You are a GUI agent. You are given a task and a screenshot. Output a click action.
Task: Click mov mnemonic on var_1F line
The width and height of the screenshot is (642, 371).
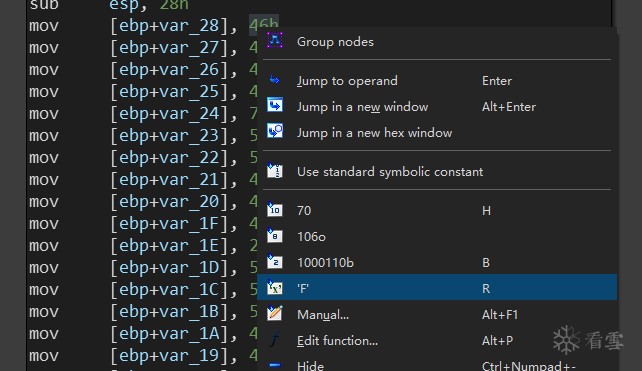click(x=44, y=224)
